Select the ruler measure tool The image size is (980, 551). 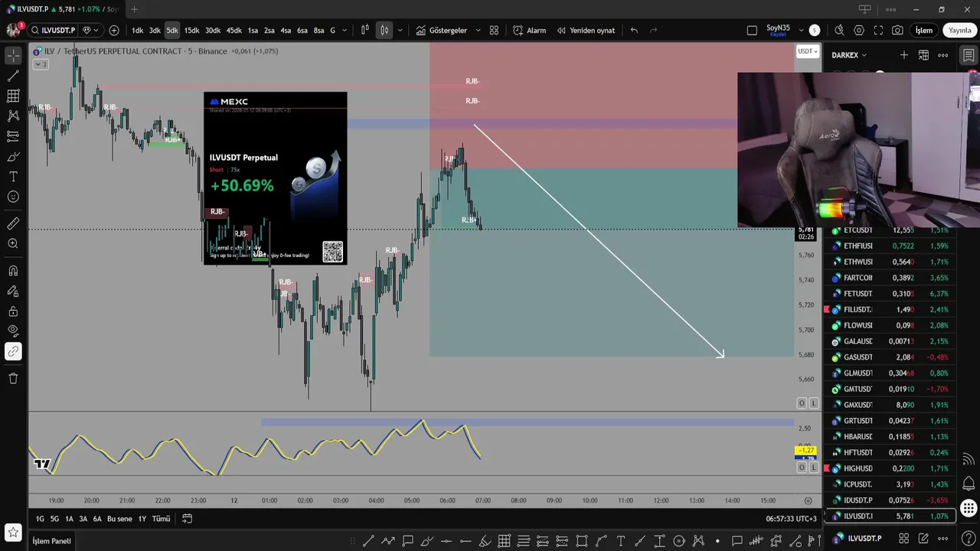[x=13, y=223]
